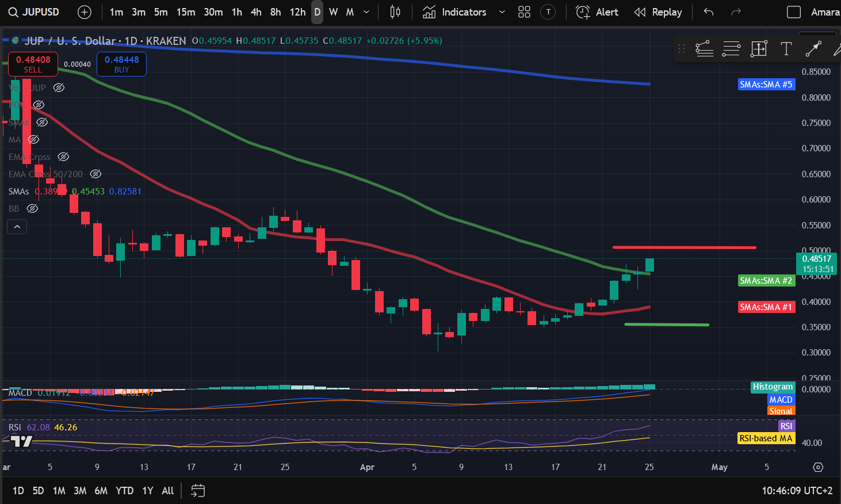Open the Replay mode
The height and width of the screenshot is (504, 841).
pyautogui.click(x=658, y=12)
